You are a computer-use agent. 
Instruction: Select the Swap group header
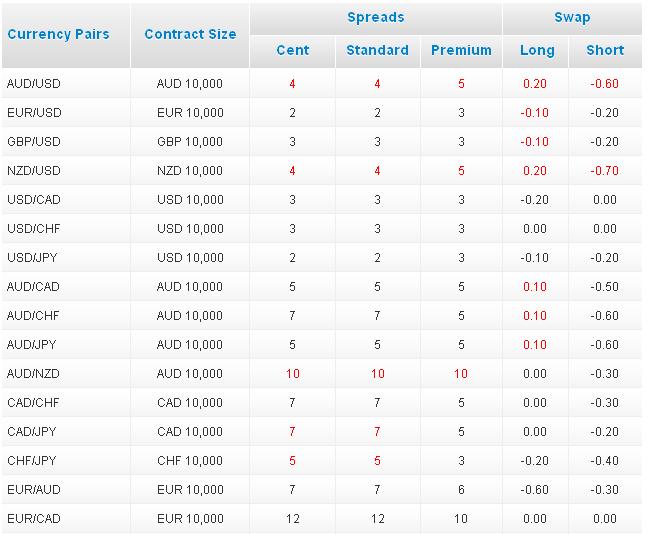[x=572, y=17]
